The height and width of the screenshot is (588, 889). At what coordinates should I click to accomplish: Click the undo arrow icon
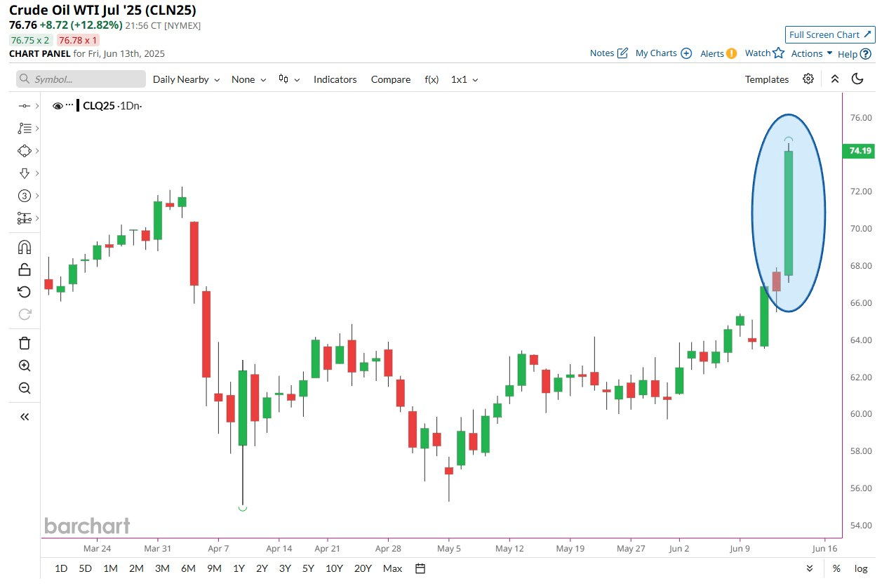click(25, 292)
